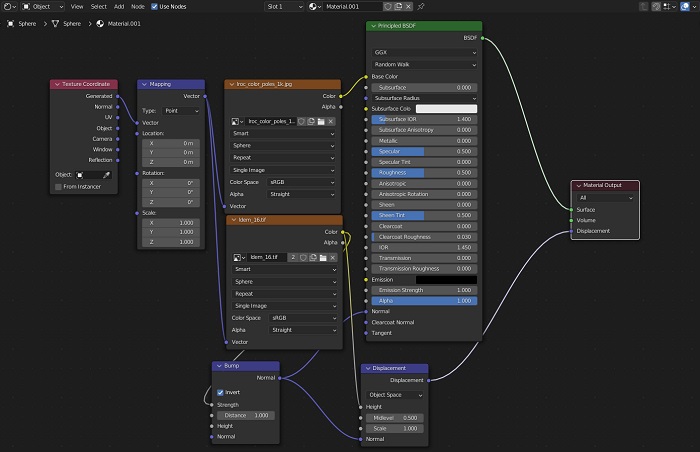Click the Roughness slider in Principled BSDF
Viewport: 700px width, 452px height.
coord(424,171)
